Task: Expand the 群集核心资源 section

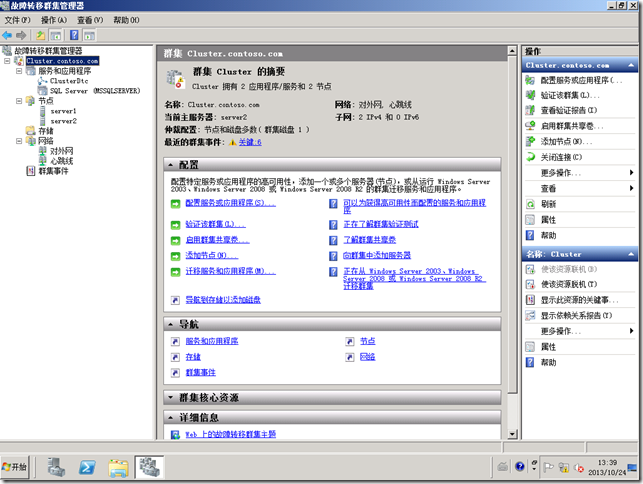Action: [332, 397]
